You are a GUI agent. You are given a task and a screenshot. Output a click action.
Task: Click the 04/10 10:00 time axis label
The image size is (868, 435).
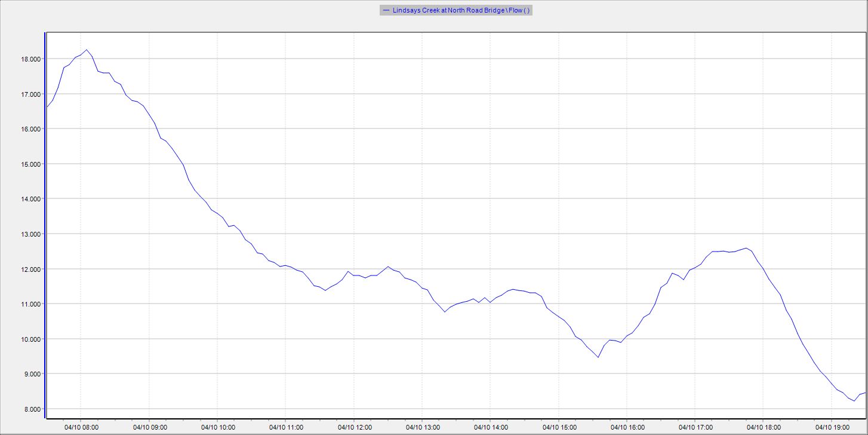click(218, 427)
